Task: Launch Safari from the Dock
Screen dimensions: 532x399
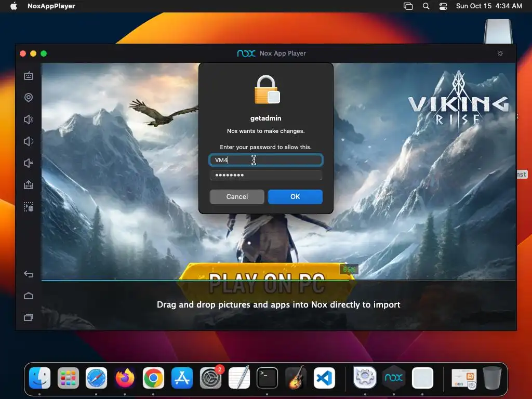Action: 96,378
